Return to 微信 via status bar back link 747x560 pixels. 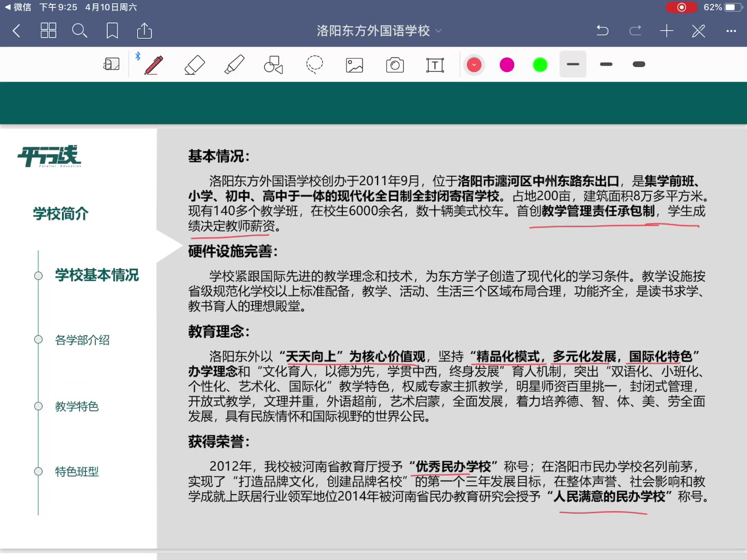point(18,7)
